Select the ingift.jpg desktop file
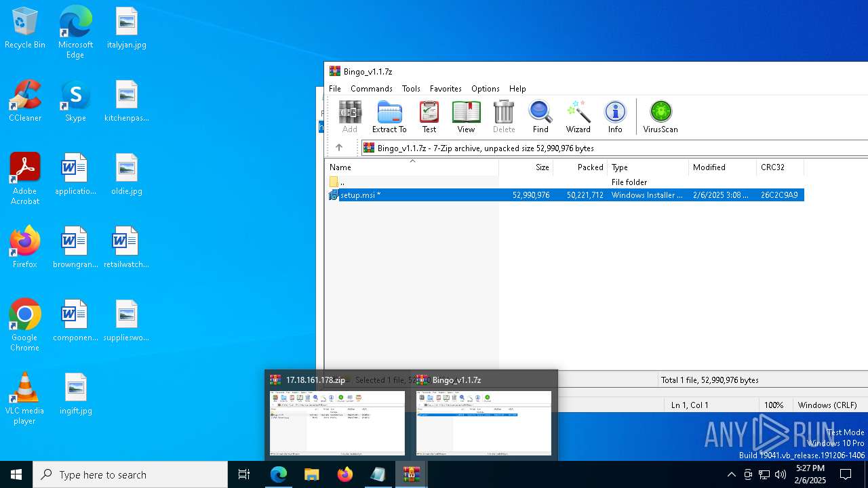 (75, 394)
